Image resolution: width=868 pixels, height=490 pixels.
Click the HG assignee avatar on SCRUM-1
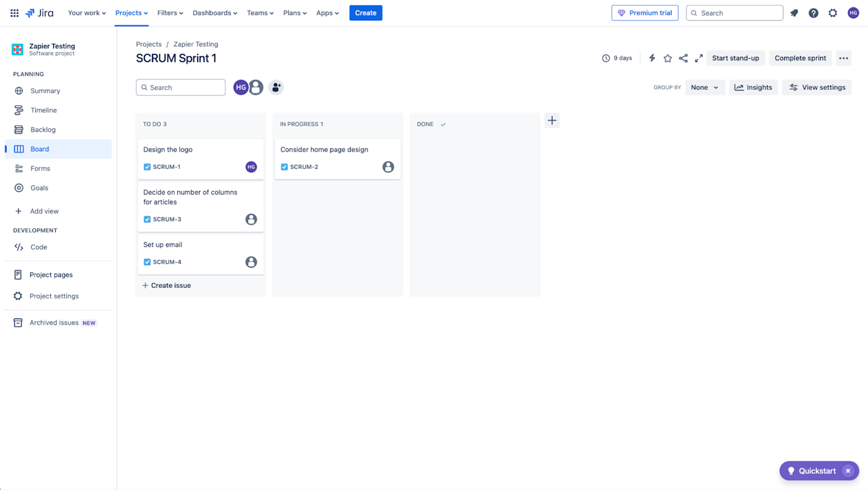click(251, 167)
